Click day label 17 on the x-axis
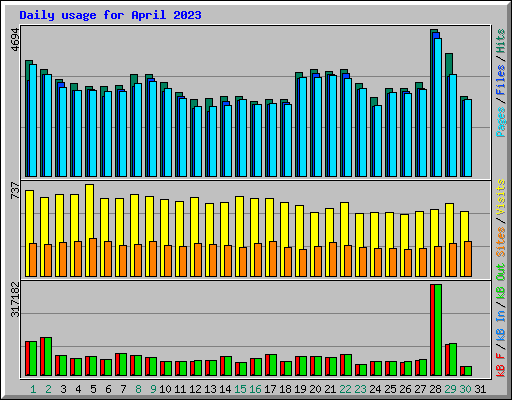The height and width of the screenshot is (400, 512). click(x=270, y=389)
